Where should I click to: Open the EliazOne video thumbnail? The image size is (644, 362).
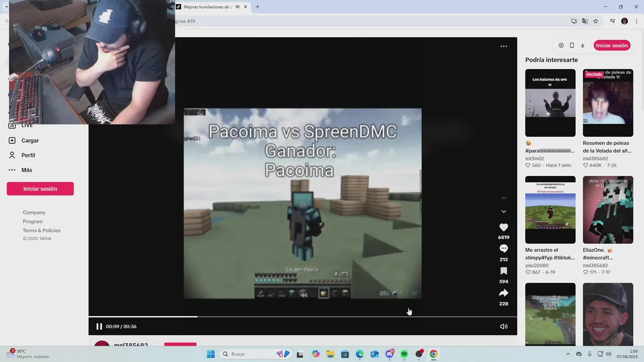608,210
